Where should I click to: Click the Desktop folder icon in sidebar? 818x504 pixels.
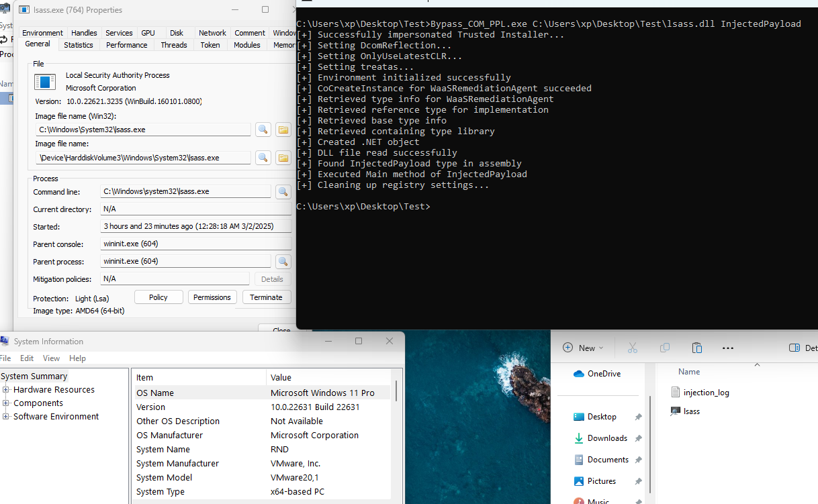579,417
